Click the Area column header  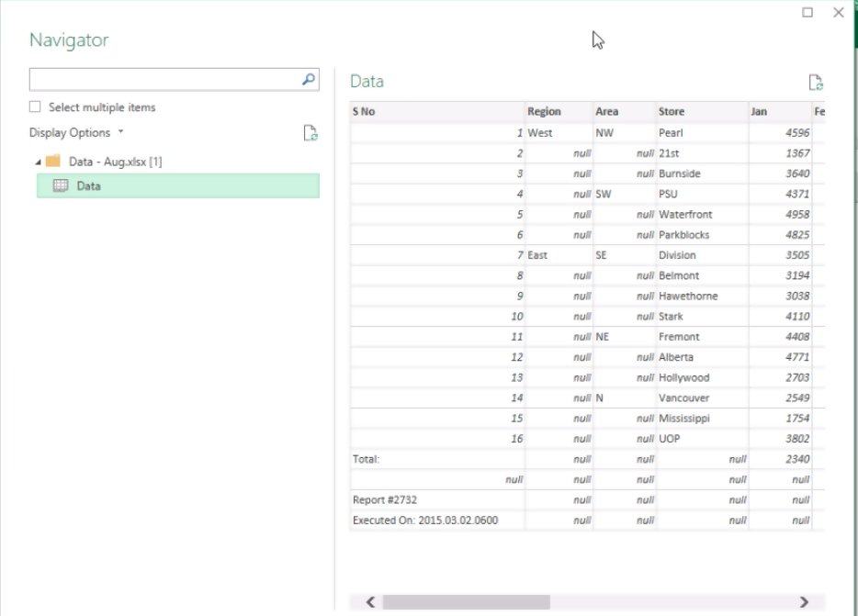coord(625,112)
